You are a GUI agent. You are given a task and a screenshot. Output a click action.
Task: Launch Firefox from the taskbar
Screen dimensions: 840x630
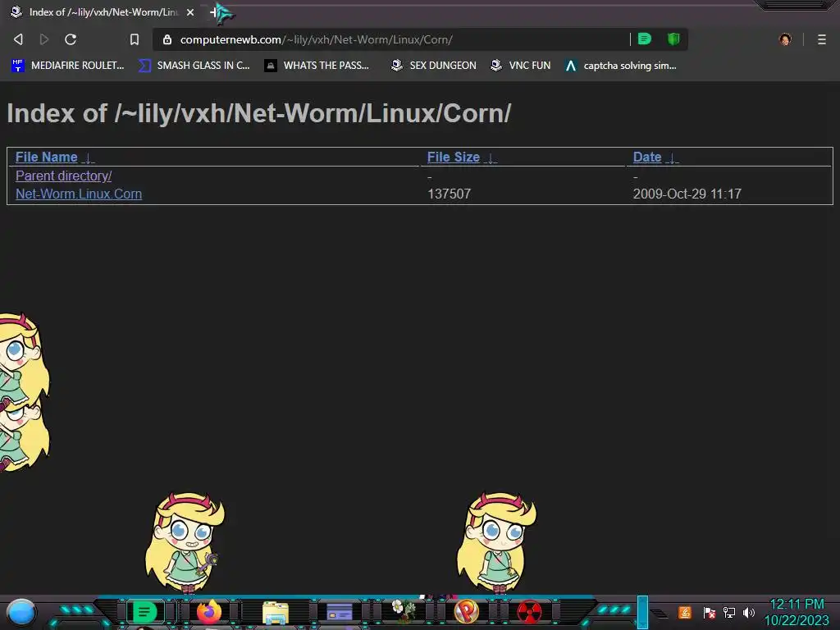point(209,612)
